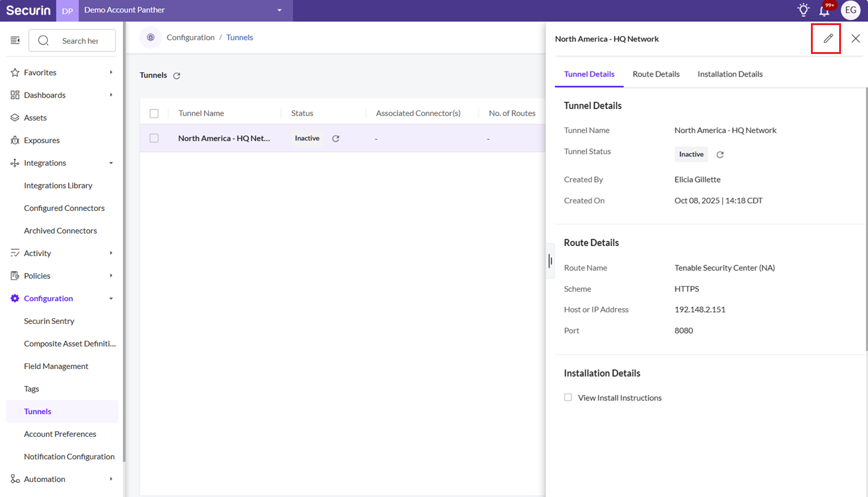
Task: Click the panel resize handle
Action: (x=550, y=260)
